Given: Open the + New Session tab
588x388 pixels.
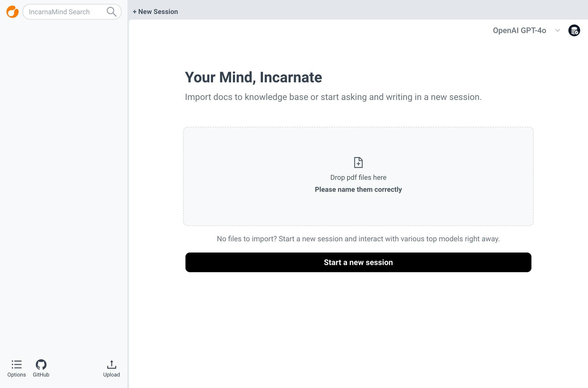Looking at the screenshot, I should pyautogui.click(x=155, y=12).
